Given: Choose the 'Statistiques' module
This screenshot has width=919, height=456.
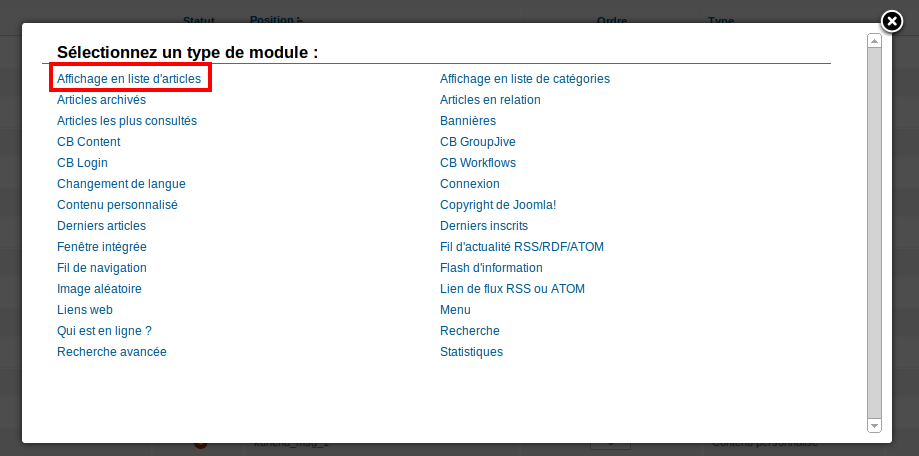Looking at the screenshot, I should 471,352.
